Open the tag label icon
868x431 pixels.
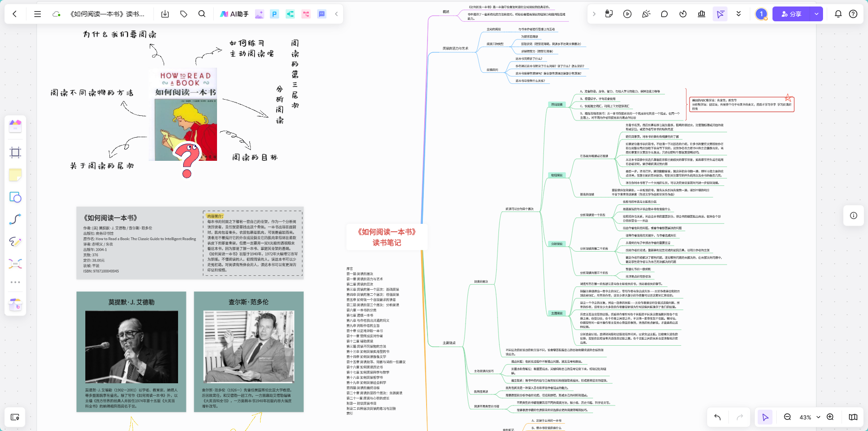(x=184, y=14)
